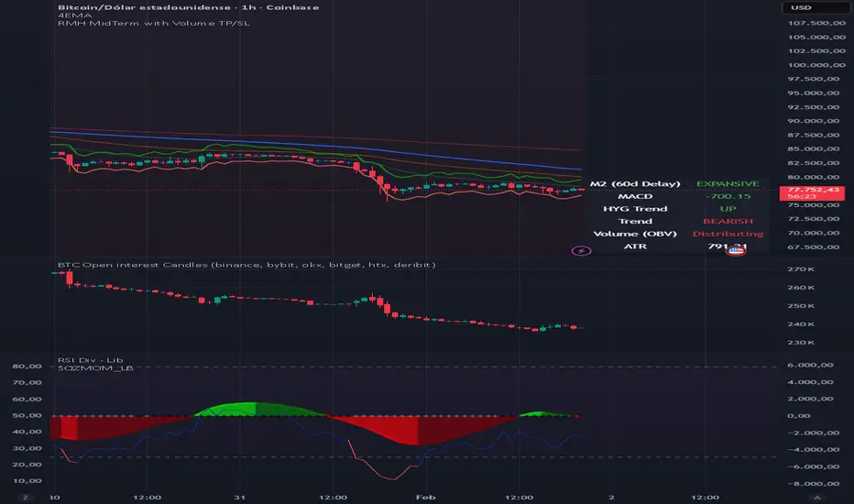Click the Distributing volume value
Screen dimensions: 854x504
point(728,234)
